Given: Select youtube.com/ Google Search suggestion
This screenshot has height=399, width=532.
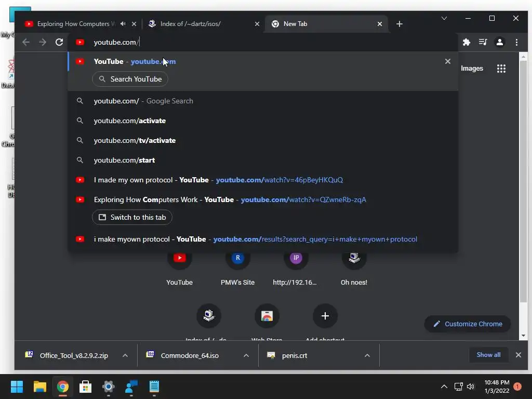Looking at the screenshot, I should click(x=263, y=101).
